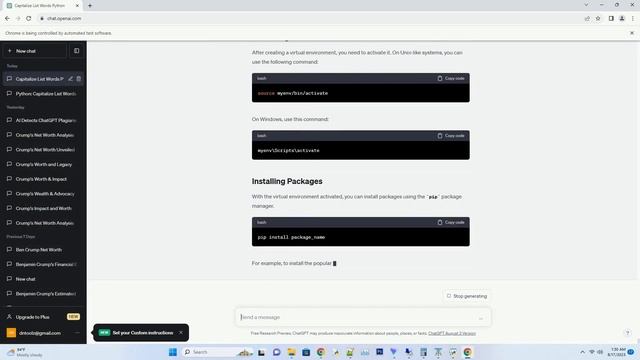The height and width of the screenshot is (360, 640).
Task: Open the taskbar clock and date
Action: tap(617, 352)
